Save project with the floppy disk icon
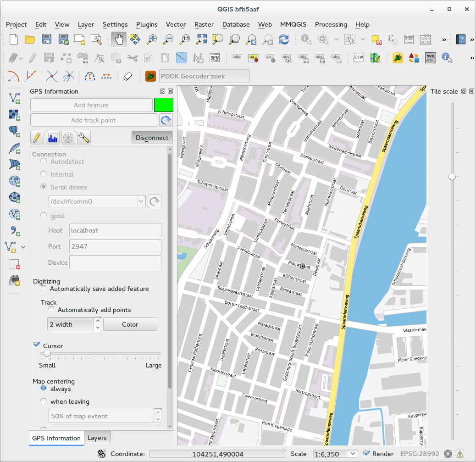Viewport: 476px width, 462px height. pyautogui.click(x=46, y=39)
